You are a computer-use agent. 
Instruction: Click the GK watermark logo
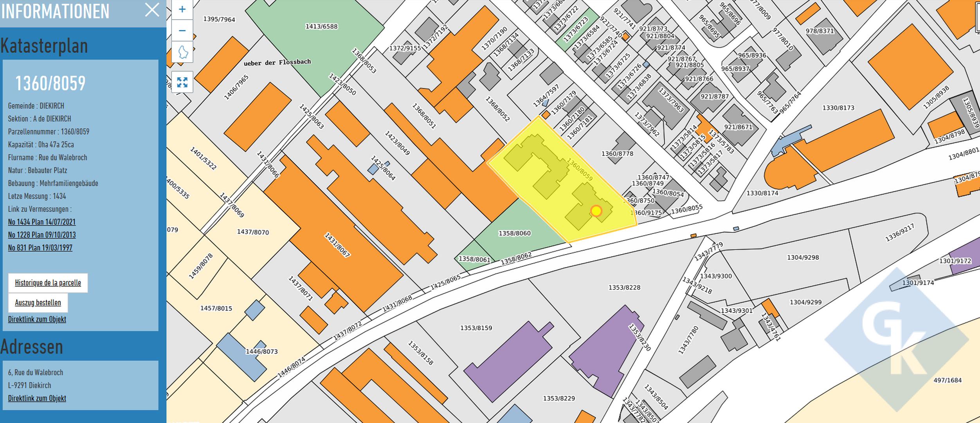pyautogui.click(x=896, y=339)
